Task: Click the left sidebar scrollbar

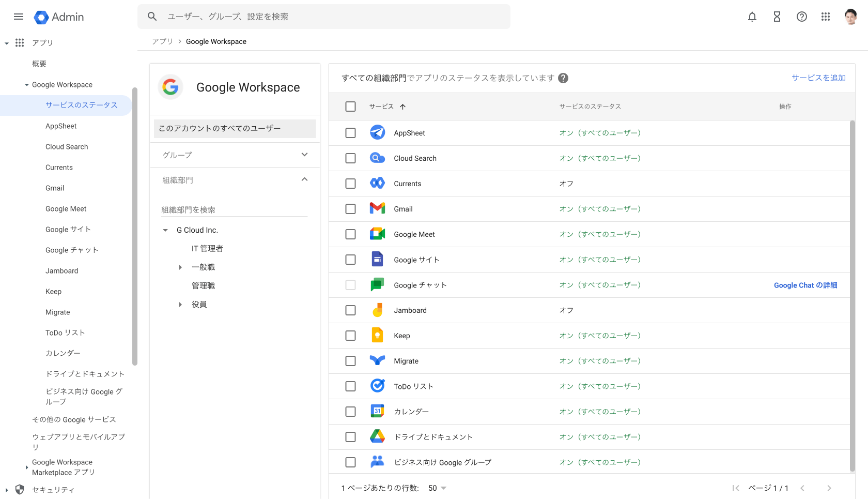Action: pos(135,226)
